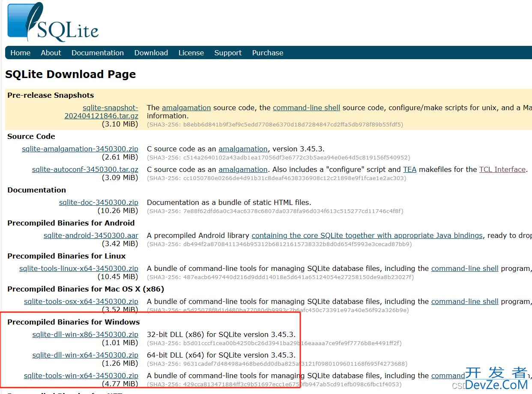
Task: Click the 32-bit DLL (x86) description text
Action: 221,334
